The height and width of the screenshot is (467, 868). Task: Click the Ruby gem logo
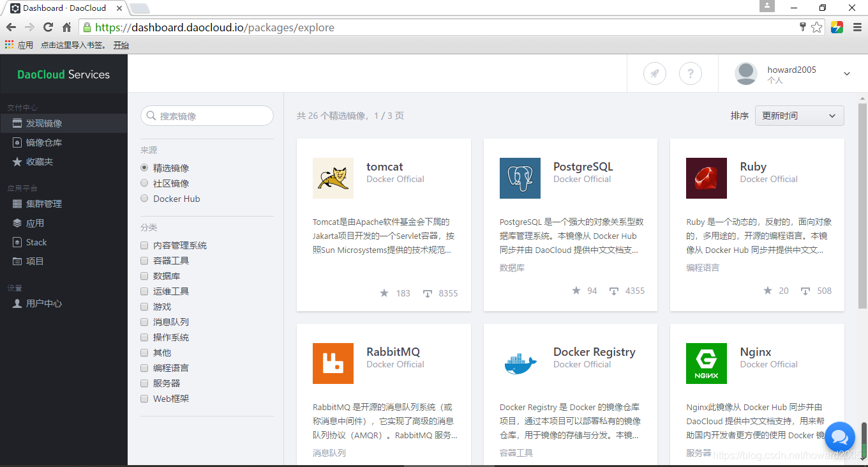click(707, 178)
